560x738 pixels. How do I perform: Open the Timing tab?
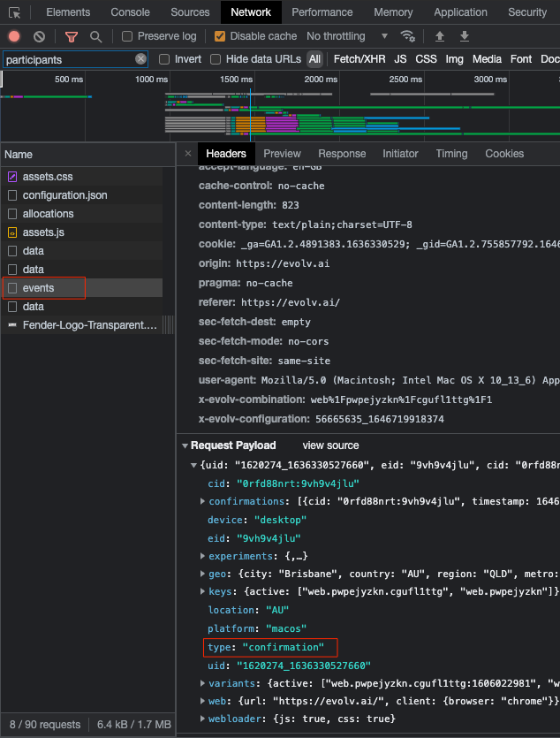point(451,154)
